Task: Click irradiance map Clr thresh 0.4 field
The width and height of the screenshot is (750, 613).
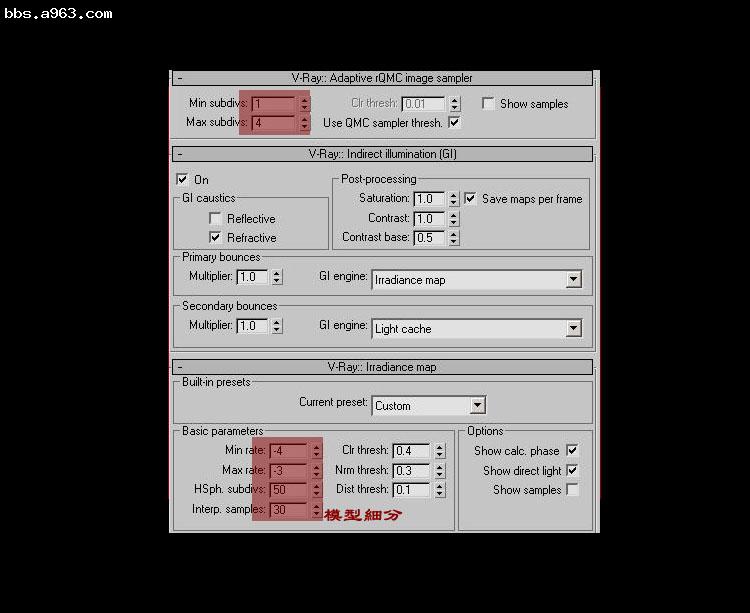Action: (x=411, y=450)
